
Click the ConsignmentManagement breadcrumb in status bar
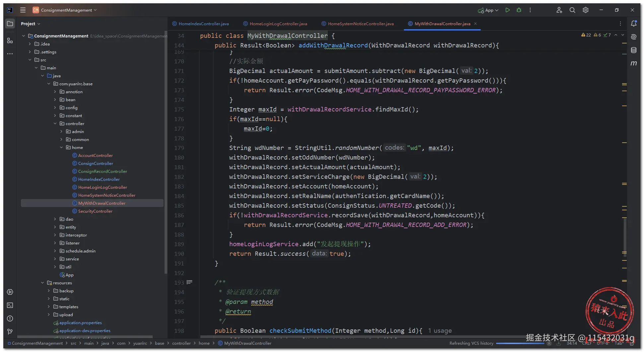[x=35, y=343]
